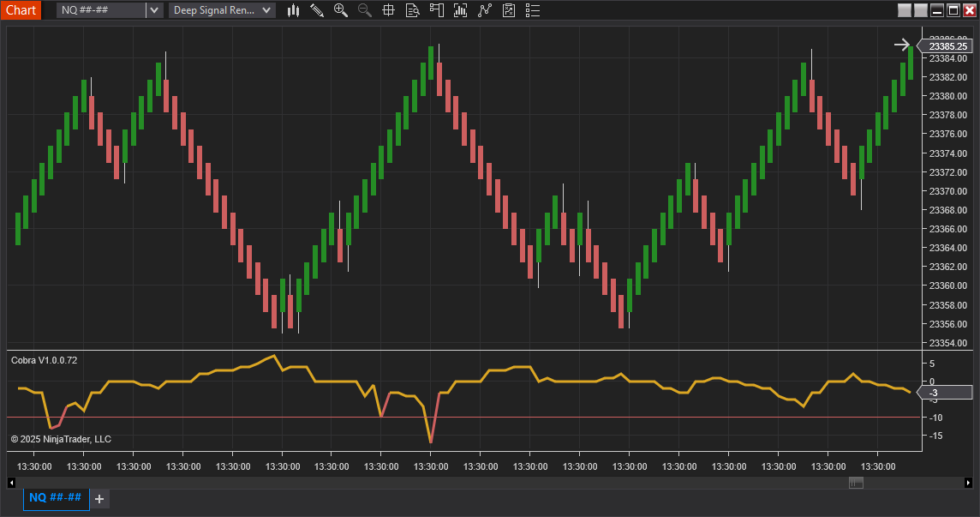Select the NQ ##-## tab
This screenshot has width=980, height=517.
click(56, 498)
